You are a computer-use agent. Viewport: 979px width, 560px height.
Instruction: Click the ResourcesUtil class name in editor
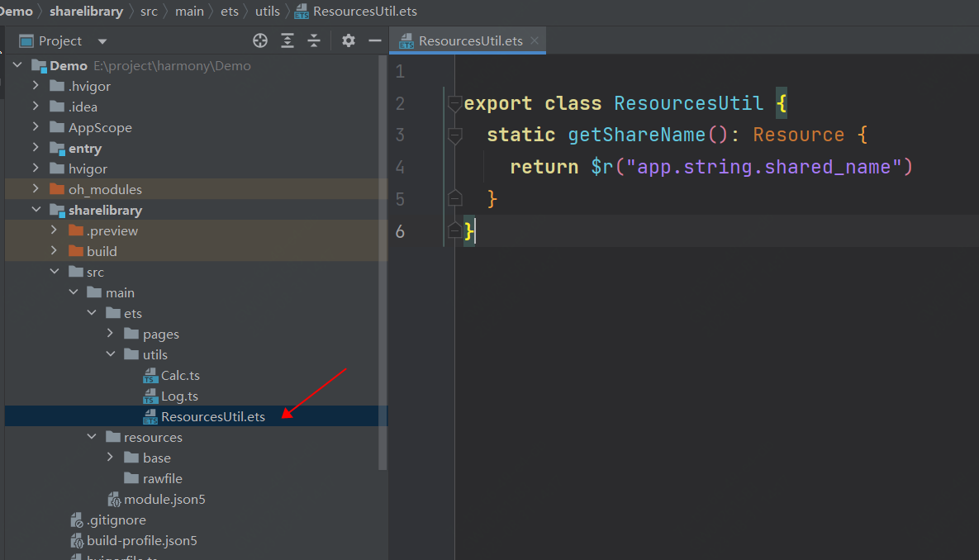[688, 103]
